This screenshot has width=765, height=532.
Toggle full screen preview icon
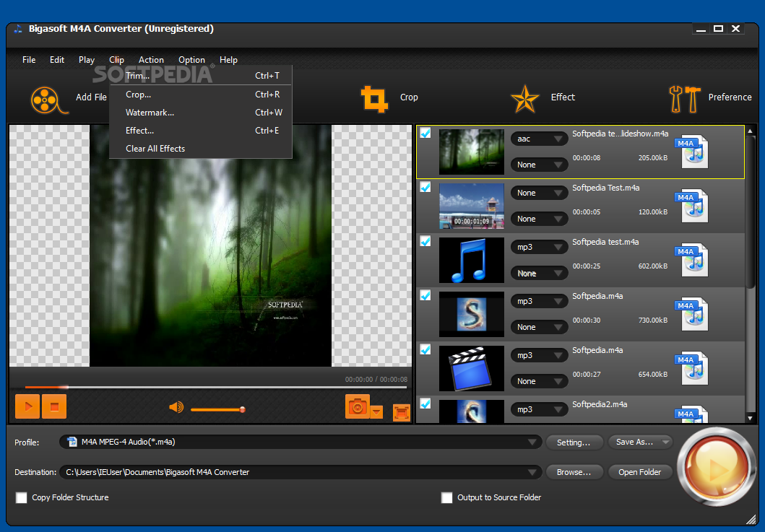pyautogui.click(x=402, y=413)
